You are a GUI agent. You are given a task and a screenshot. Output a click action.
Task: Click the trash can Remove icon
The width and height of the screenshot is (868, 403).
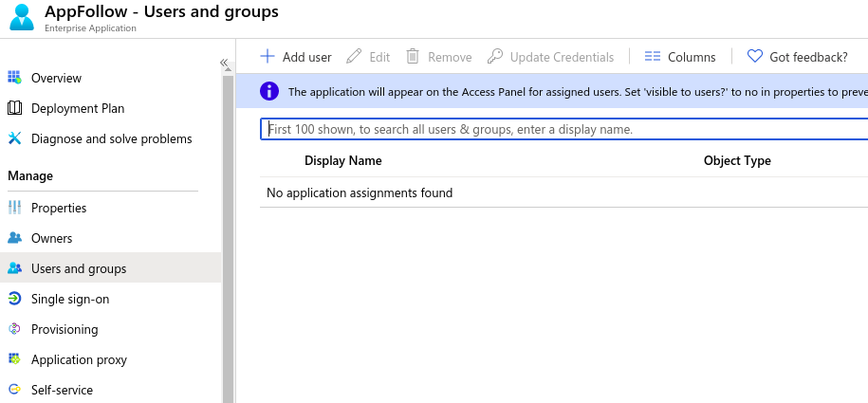pyautogui.click(x=413, y=57)
